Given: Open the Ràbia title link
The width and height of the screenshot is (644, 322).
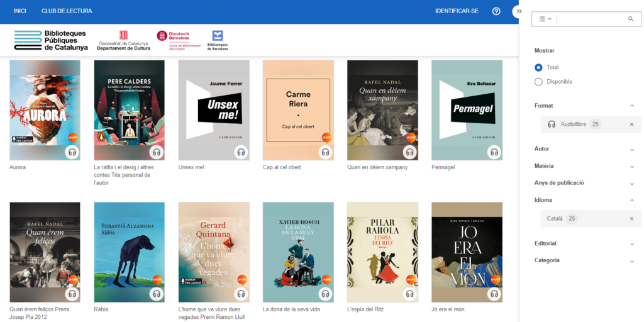Looking at the screenshot, I should coord(101,309).
